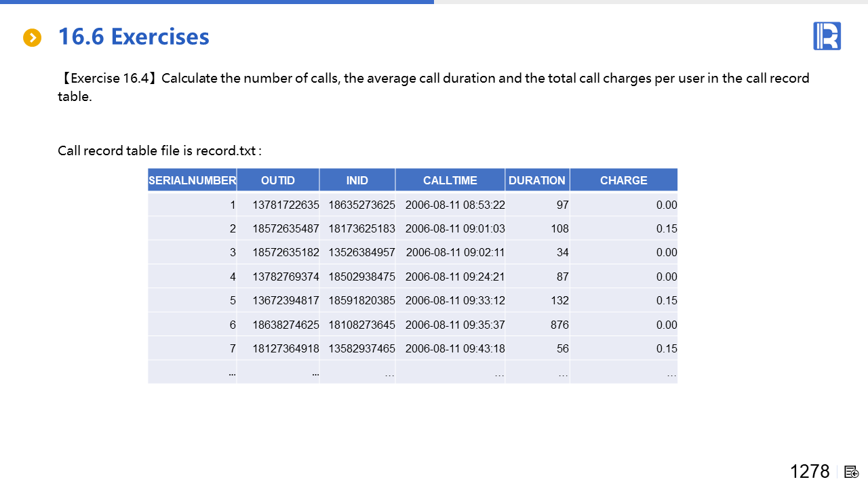Select the CHARGE column header
The image size is (868, 488).
point(624,180)
